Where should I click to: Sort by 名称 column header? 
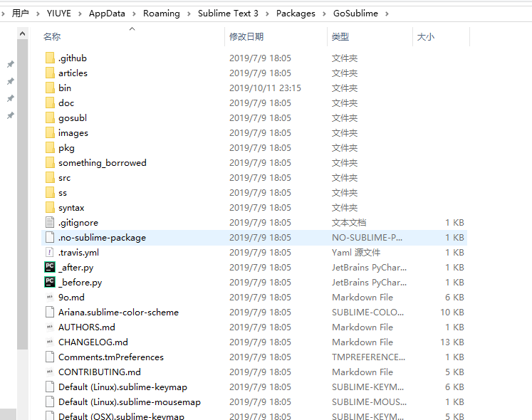(52, 36)
